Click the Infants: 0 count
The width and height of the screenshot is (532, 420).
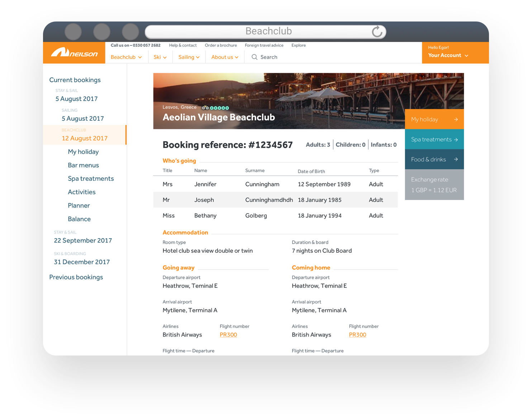384,145
